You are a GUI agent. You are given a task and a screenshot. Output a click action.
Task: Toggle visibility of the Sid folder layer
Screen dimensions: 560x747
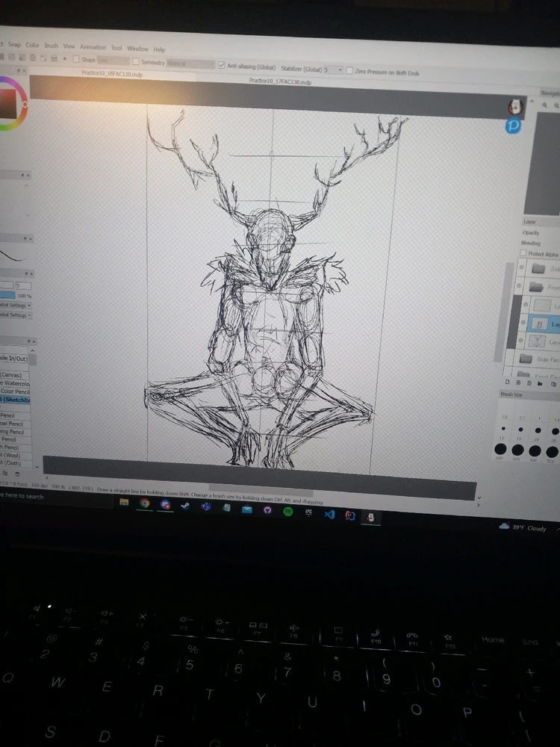(x=521, y=267)
